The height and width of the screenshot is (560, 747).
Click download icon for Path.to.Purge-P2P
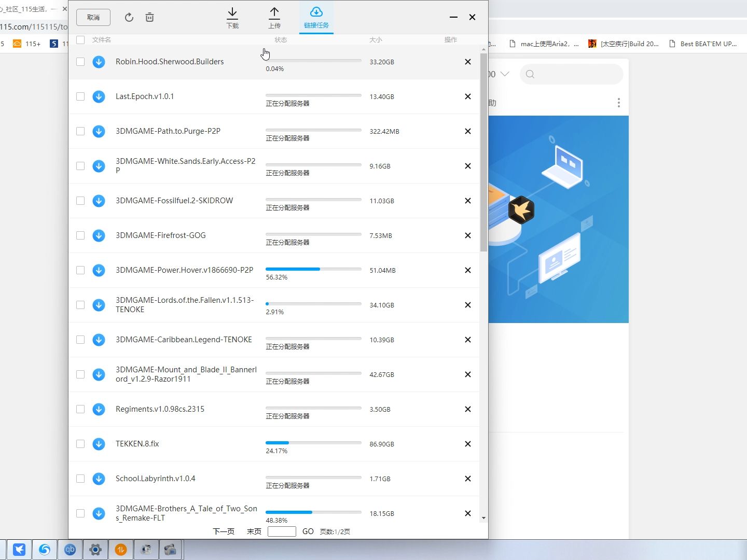(x=99, y=131)
